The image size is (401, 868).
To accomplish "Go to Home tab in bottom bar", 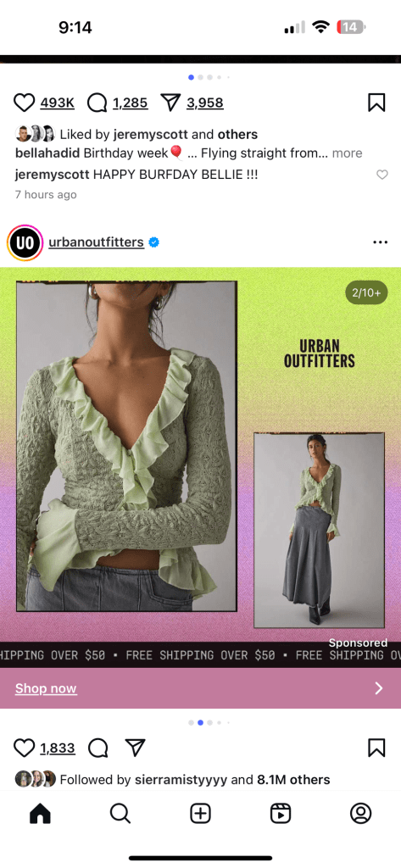I will pos(40,813).
